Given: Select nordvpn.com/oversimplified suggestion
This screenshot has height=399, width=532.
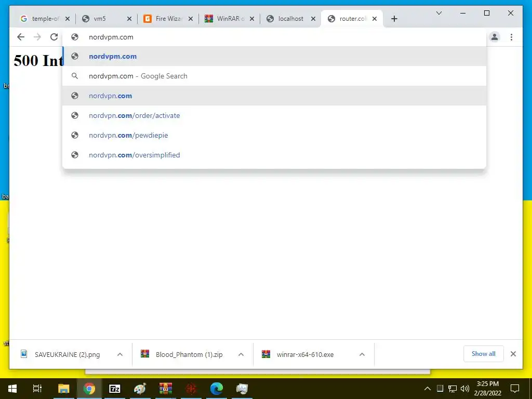Looking at the screenshot, I should click(x=274, y=155).
